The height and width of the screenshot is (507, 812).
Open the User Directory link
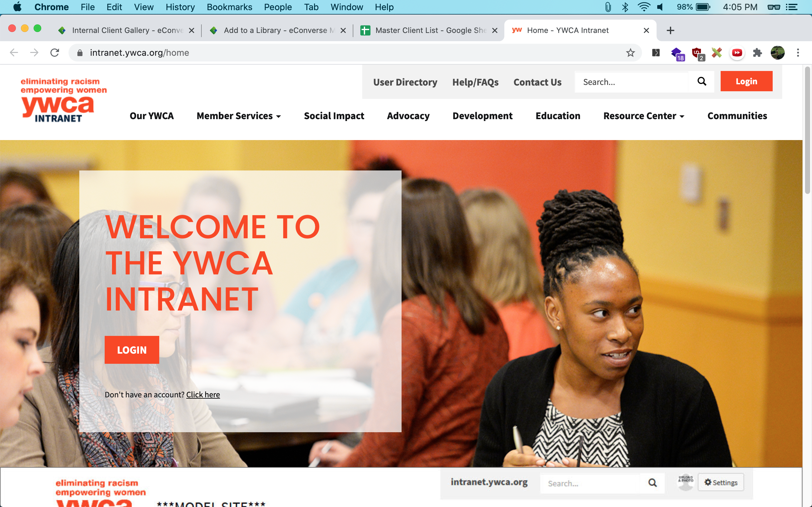click(x=405, y=82)
